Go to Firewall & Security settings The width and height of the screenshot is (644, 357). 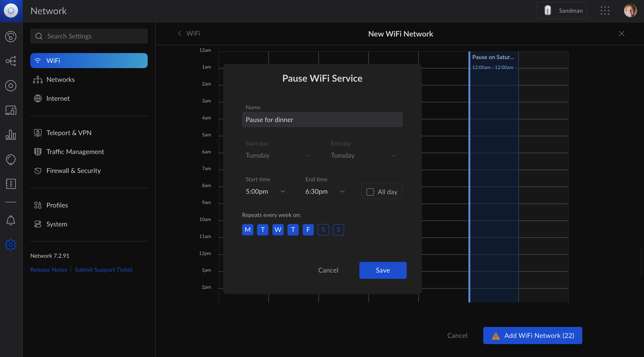(73, 170)
